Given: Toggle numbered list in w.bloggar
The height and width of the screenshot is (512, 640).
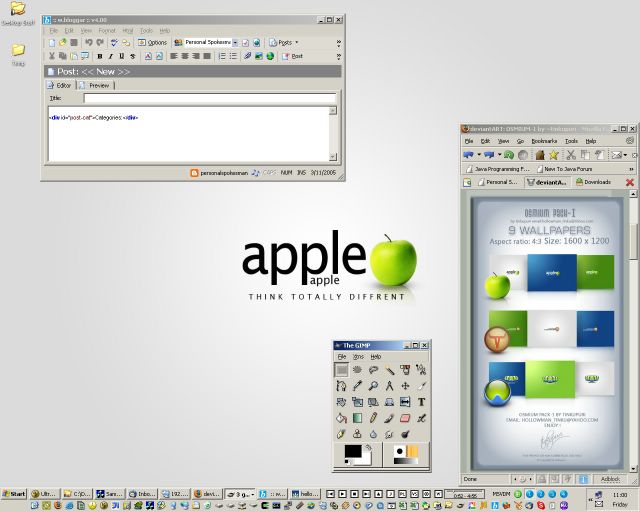Looking at the screenshot, I should pos(222,56).
